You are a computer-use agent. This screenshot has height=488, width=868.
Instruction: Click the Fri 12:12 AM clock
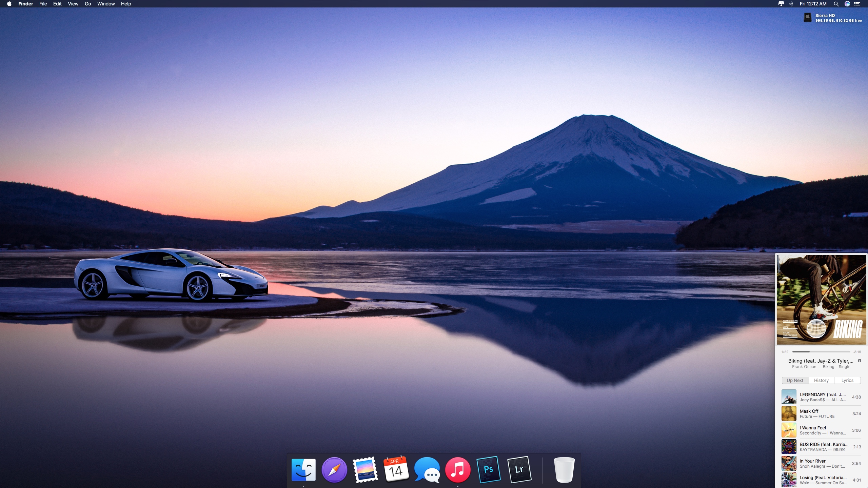[x=813, y=4]
